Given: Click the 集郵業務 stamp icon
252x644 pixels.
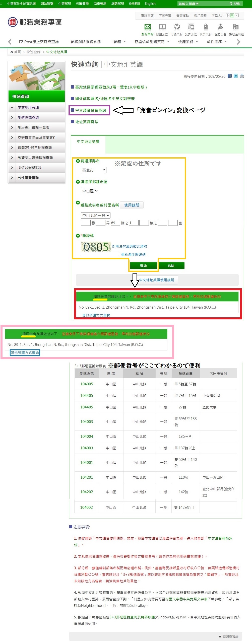Looking at the screenshot, I should pos(191,27).
